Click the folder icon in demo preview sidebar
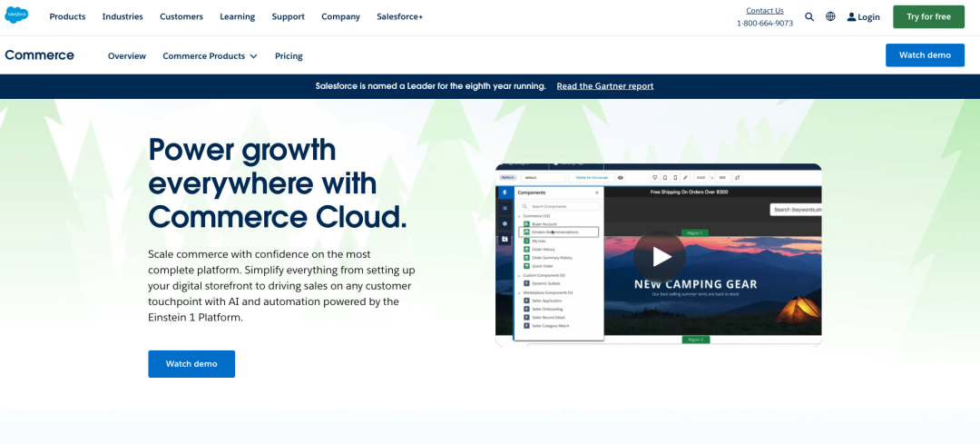Image resolution: width=980 pixels, height=444 pixels. point(505,239)
